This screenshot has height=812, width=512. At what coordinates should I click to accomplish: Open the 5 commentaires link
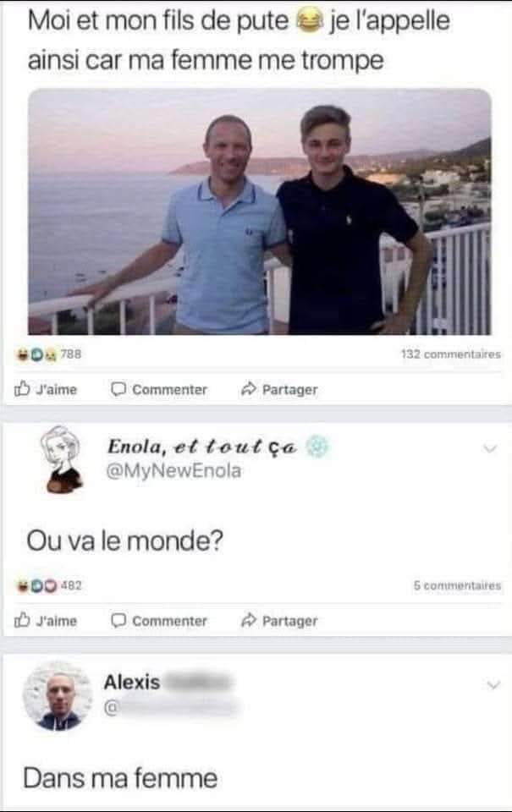coord(457,585)
